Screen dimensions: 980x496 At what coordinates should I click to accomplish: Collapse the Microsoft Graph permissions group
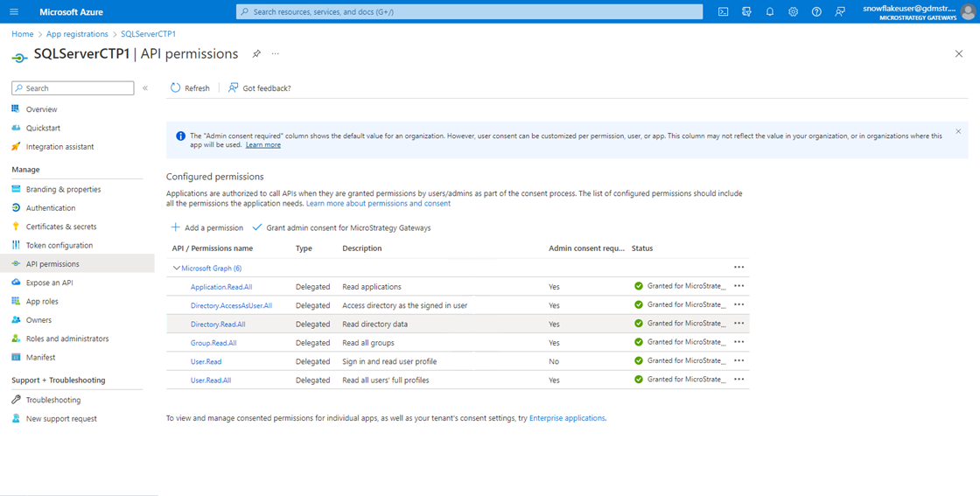(177, 268)
